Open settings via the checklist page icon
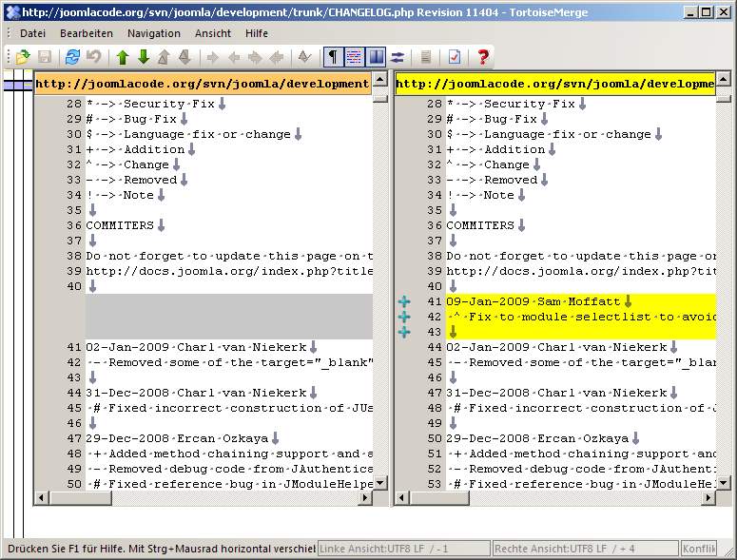The height and width of the screenshot is (560, 737). [454, 57]
